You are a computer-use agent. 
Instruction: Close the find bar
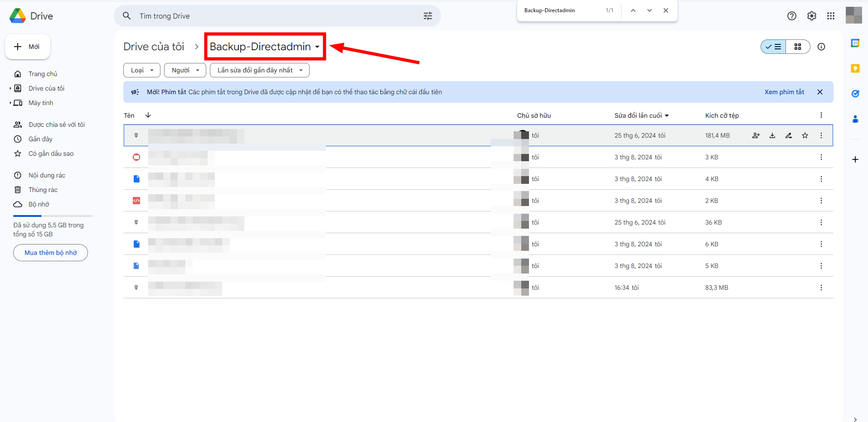coord(666,10)
